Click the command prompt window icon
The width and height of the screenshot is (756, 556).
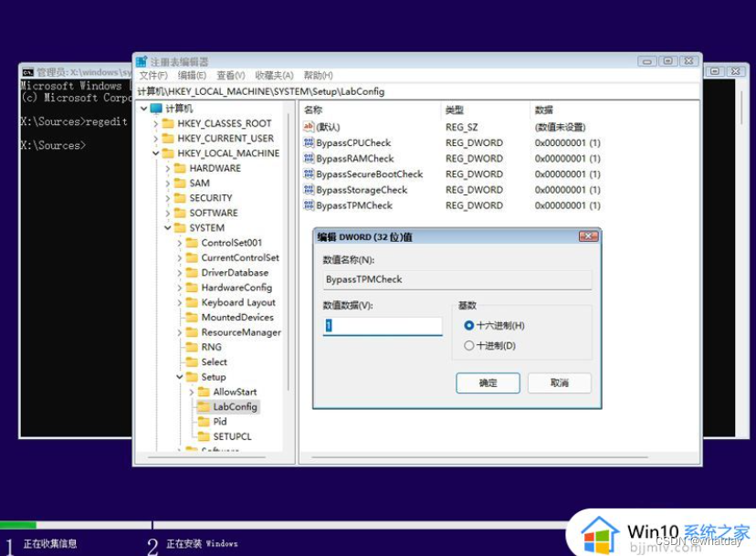coord(28,72)
